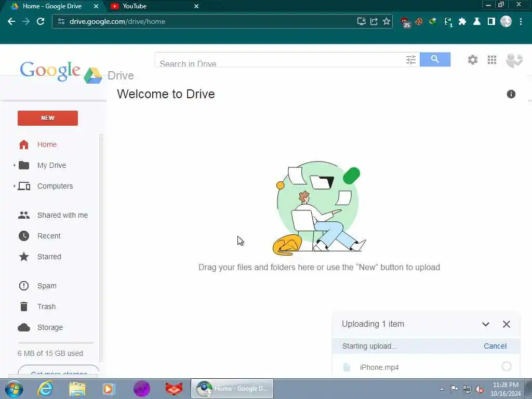Open the media player taskbar icon
532x399 pixels.
point(109,389)
